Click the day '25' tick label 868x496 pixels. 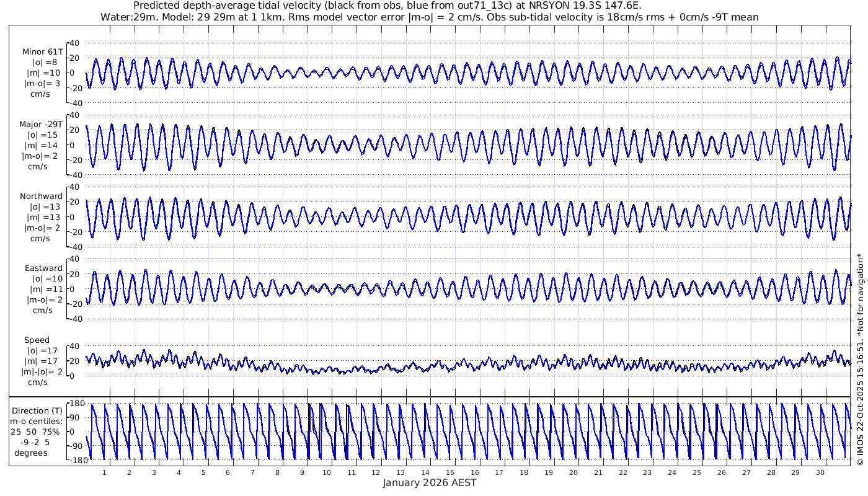click(697, 472)
